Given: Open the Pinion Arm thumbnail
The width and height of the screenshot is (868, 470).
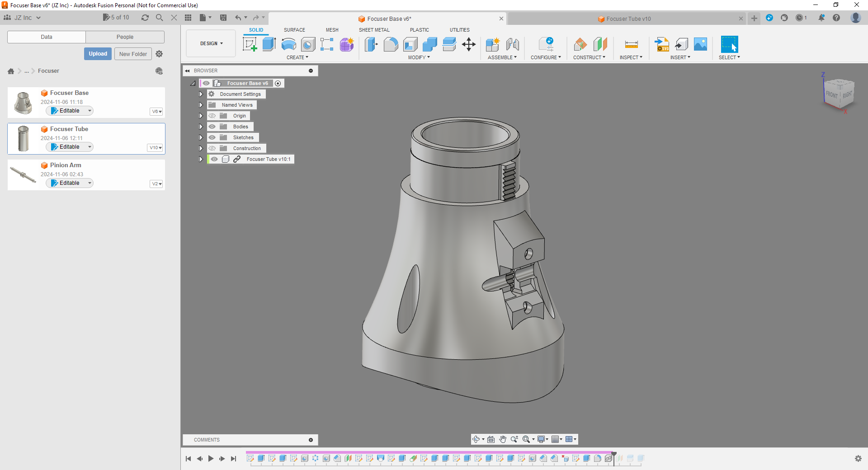Looking at the screenshot, I should [24, 175].
